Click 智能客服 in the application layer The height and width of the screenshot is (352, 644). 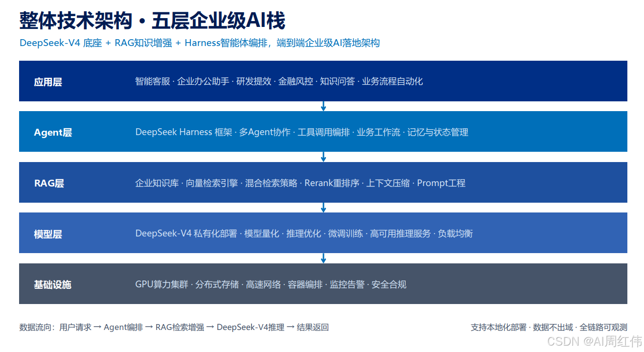(x=153, y=81)
